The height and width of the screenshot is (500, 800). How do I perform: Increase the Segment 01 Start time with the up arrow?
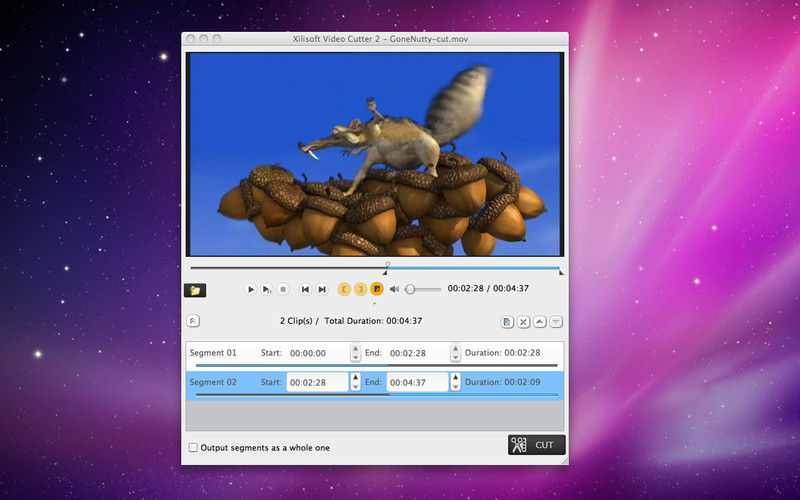click(x=356, y=348)
